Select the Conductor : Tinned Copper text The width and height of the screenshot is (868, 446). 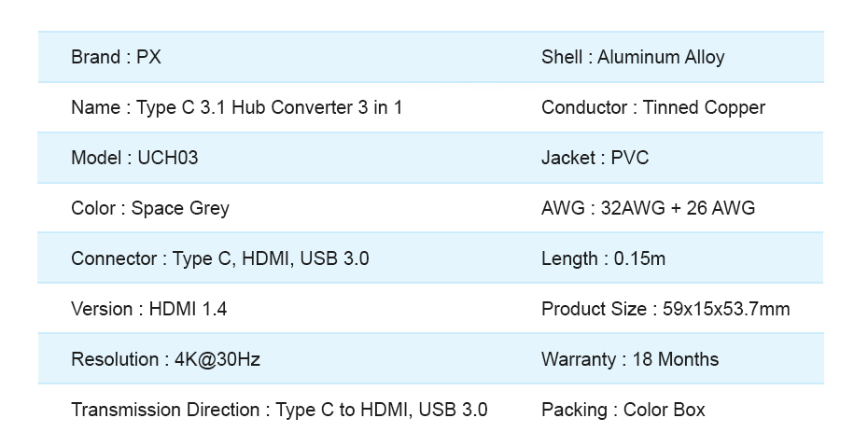pyautogui.click(x=653, y=107)
